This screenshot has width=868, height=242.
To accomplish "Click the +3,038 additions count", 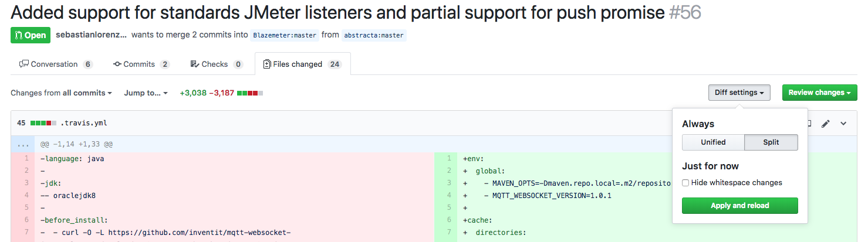I will point(193,93).
